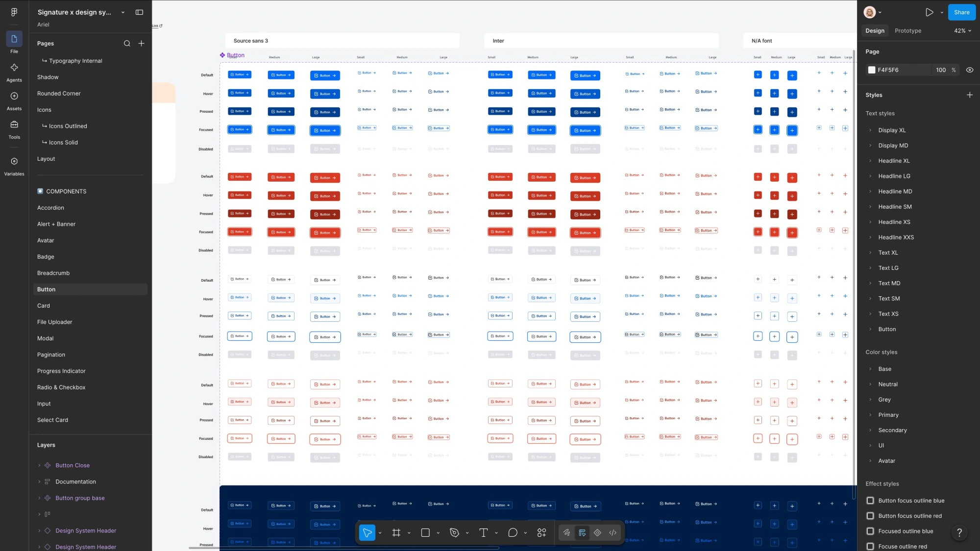Switch to Dev Mode code icon

pos(612,533)
